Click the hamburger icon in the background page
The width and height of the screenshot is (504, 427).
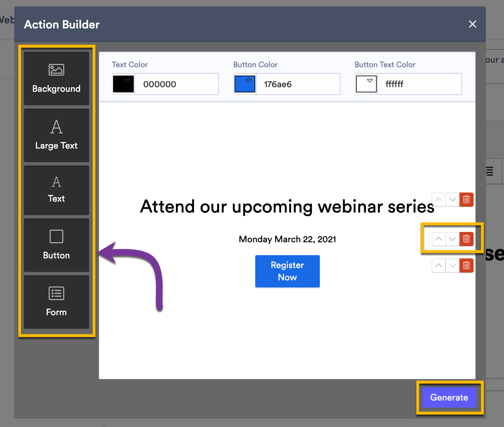pos(490,171)
